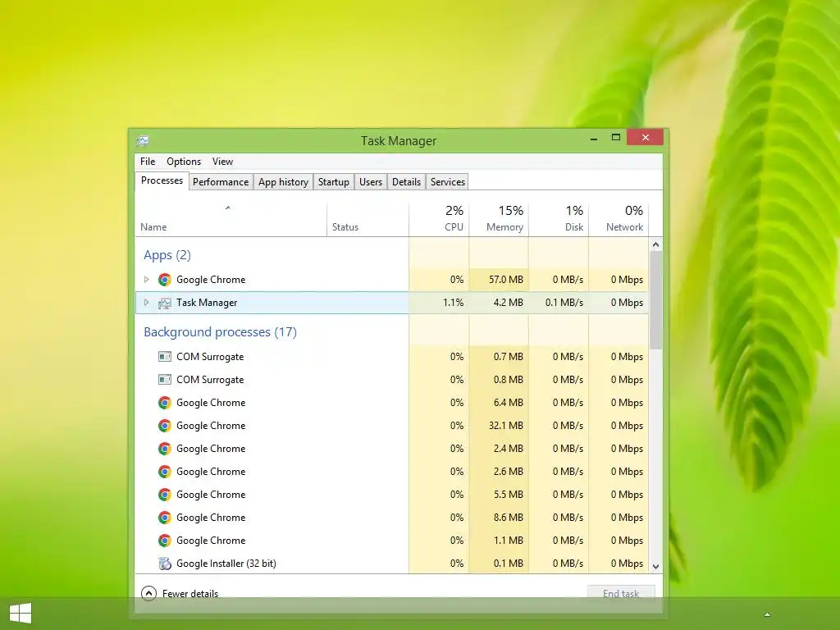840x630 pixels.
Task: Click Chrome icon in the 6.4 MB row
Action: click(x=164, y=403)
